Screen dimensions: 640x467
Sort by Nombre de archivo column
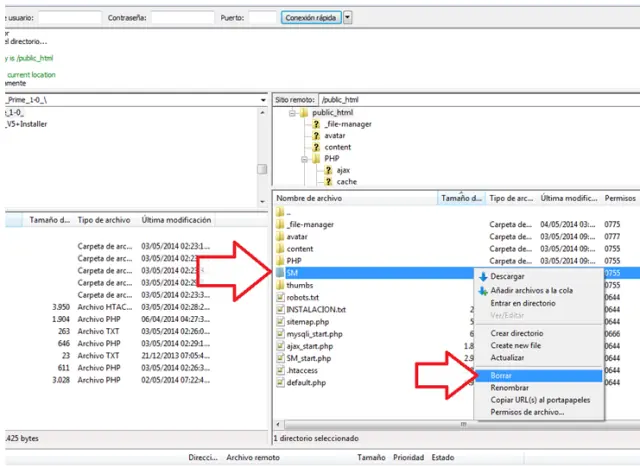[355, 198]
